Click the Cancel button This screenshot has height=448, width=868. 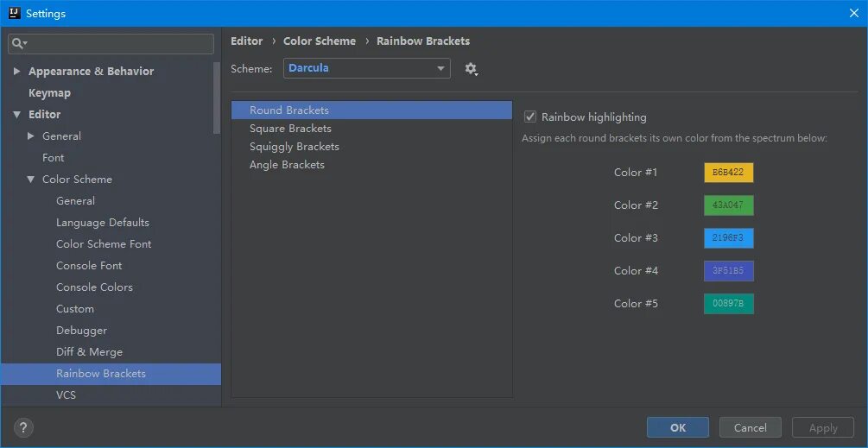point(750,427)
